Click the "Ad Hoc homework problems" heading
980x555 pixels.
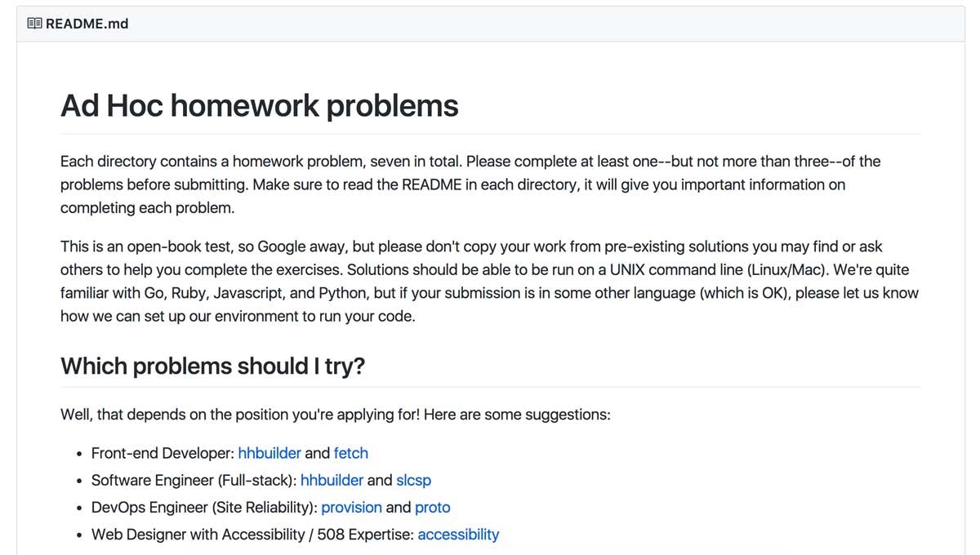pos(260,106)
